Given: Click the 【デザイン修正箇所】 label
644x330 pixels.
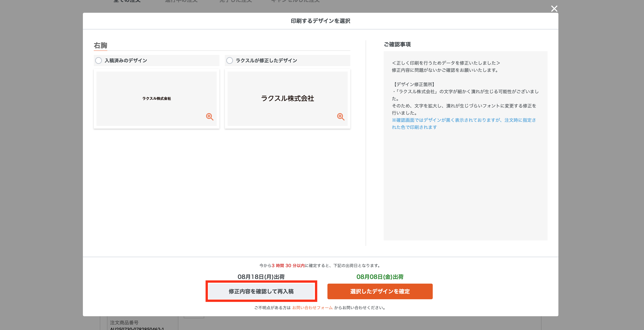Looking at the screenshot, I should point(414,84).
